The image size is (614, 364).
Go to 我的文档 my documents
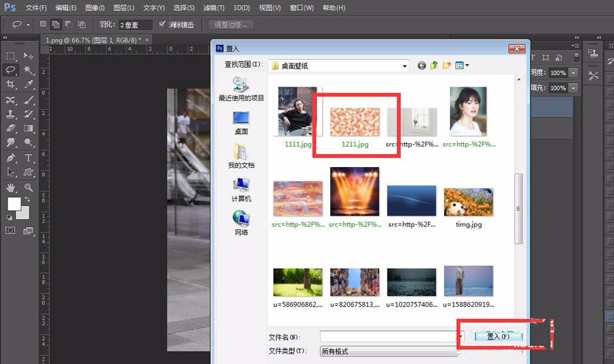coord(242,156)
